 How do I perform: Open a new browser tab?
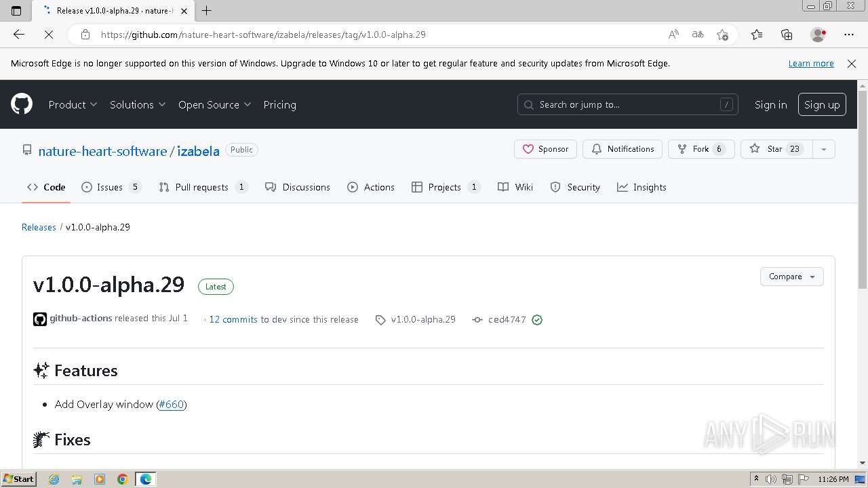[207, 10]
